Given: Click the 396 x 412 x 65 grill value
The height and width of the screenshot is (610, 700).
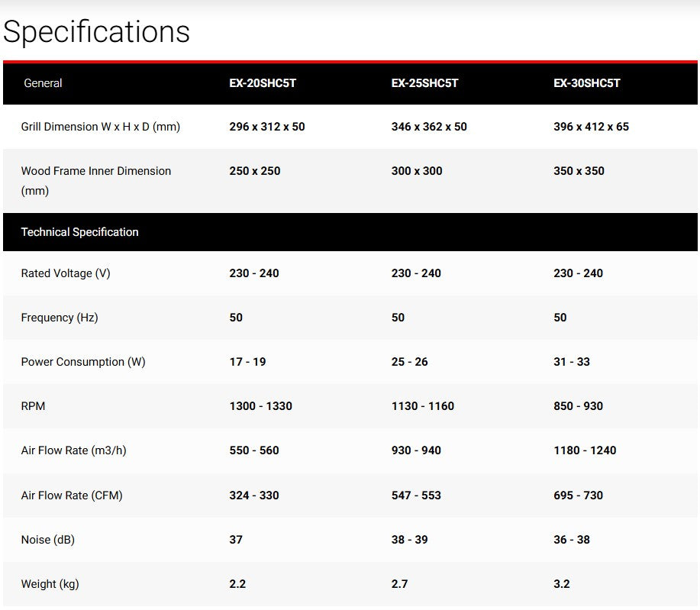Looking at the screenshot, I should pos(591,127).
